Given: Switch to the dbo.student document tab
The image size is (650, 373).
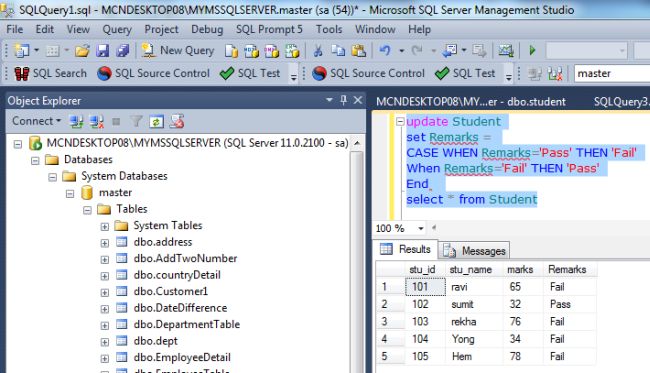Looking at the screenshot, I should click(471, 102).
